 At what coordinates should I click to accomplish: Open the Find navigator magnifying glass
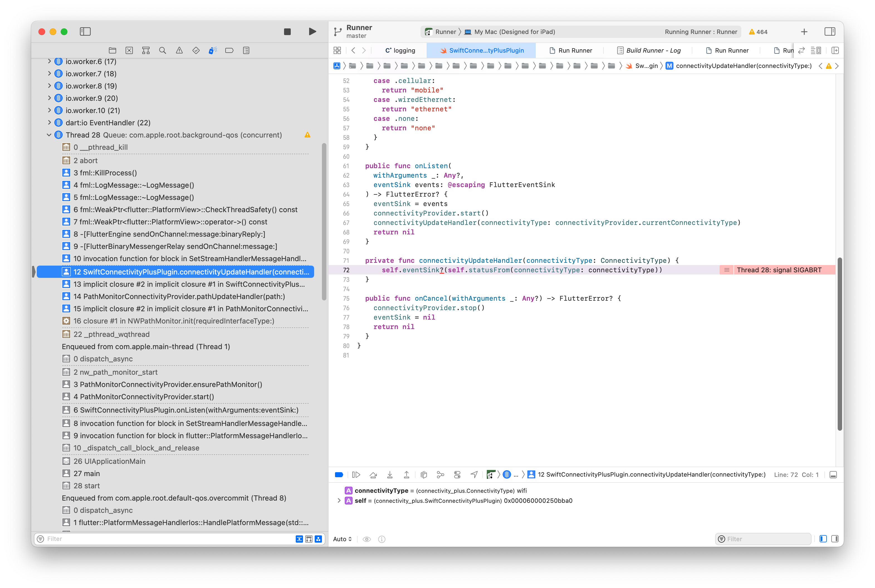pos(162,50)
